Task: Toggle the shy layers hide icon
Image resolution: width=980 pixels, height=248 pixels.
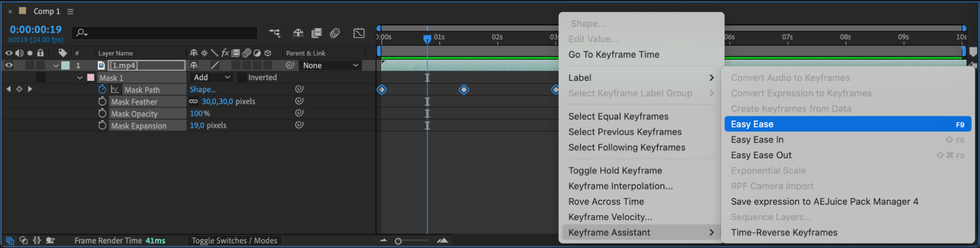Action: click(298, 33)
